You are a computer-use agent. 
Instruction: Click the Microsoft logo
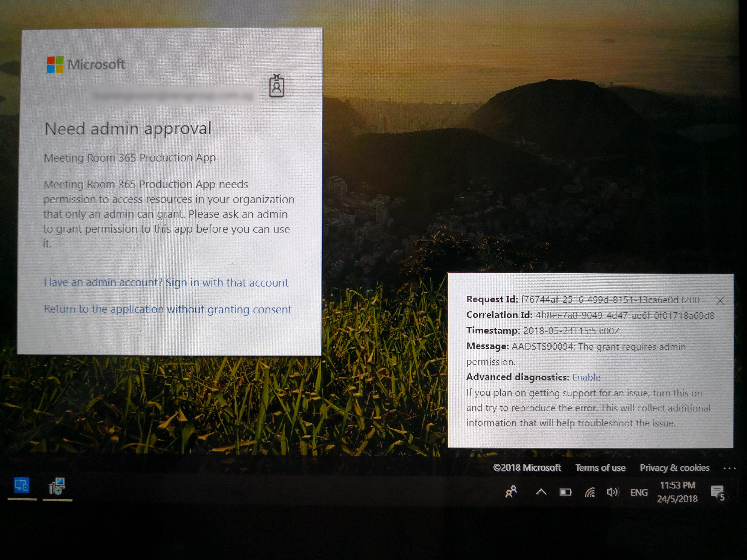pyautogui.click(x=86, y=65)
